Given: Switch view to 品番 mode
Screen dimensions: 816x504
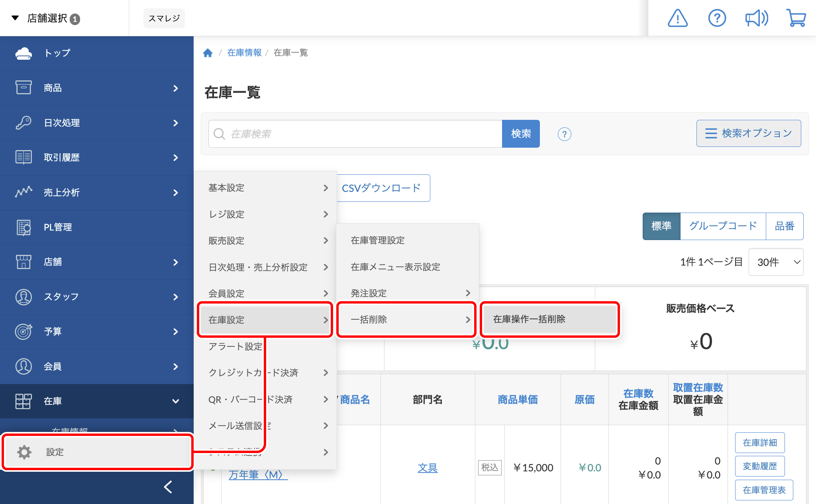Looking at the screenshot, I should pos(784,226).
